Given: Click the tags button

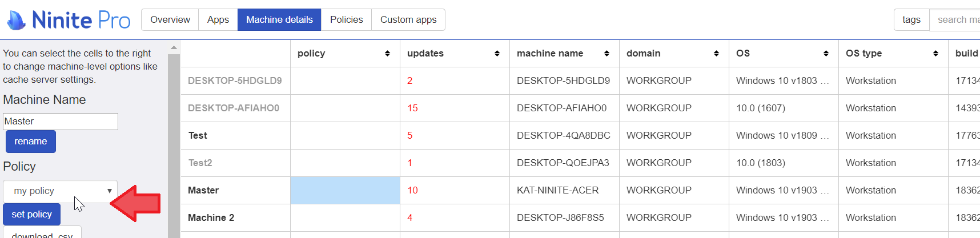Looking at the screenshot, I should (x=911, y=19).
